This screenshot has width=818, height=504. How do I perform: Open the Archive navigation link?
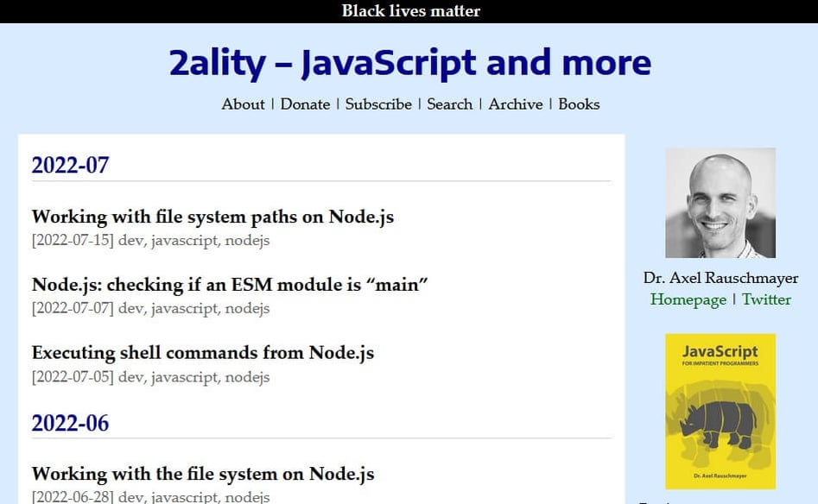click(516, 104)
